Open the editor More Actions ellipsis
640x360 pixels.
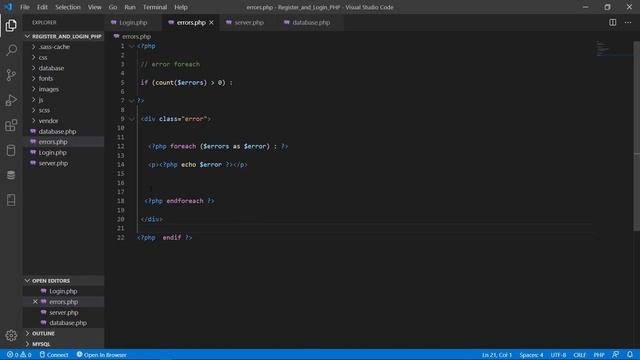point(628,22)
